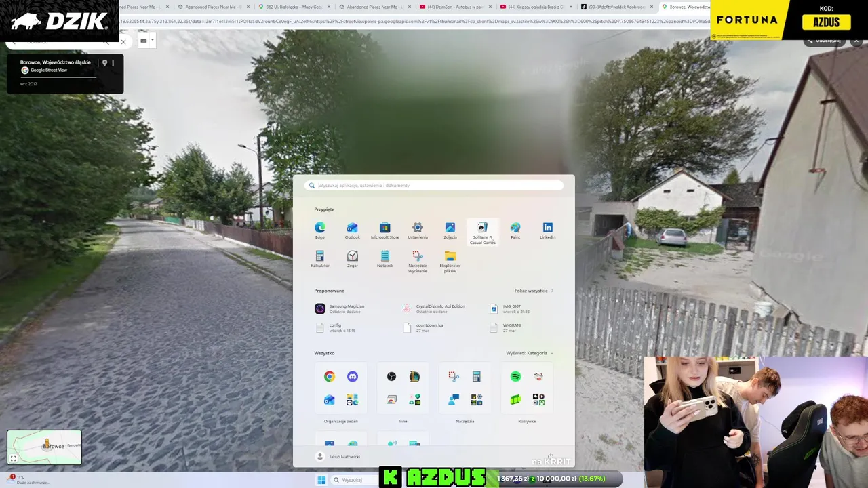The height and width of the screenshot is (488, 868).
Task: Click Udostępnij share button in Street View
Action: pyautogui.click(x=824, y=41)
